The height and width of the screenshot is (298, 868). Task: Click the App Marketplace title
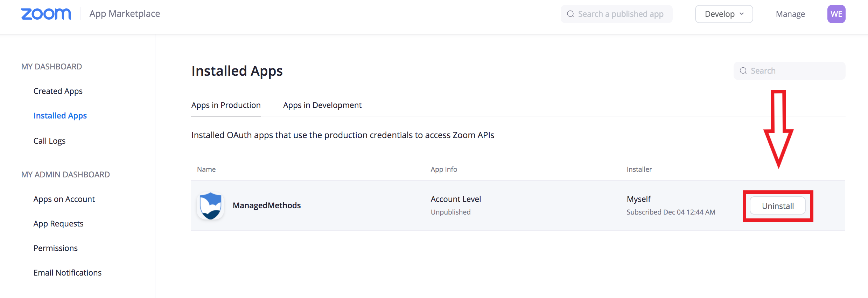(125, 14)
